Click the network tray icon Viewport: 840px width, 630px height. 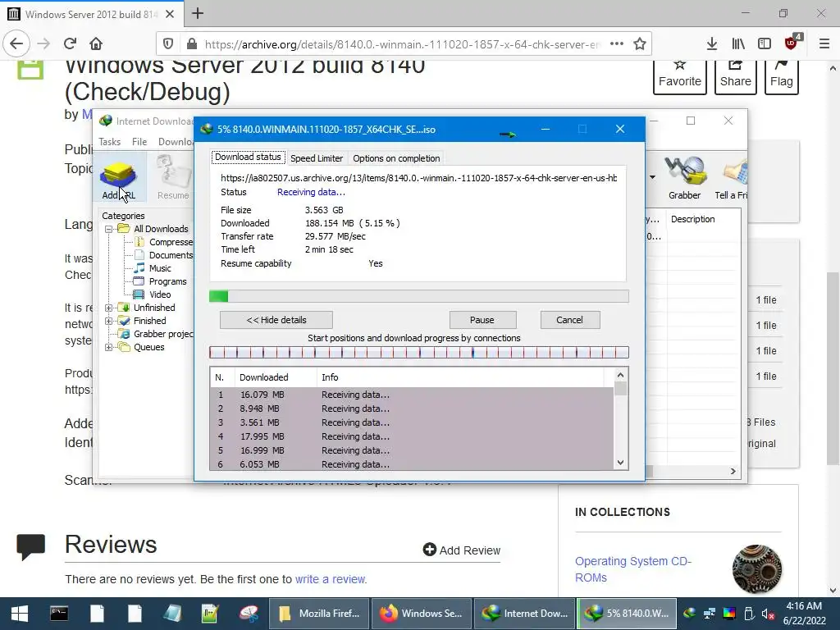(710, 614)
